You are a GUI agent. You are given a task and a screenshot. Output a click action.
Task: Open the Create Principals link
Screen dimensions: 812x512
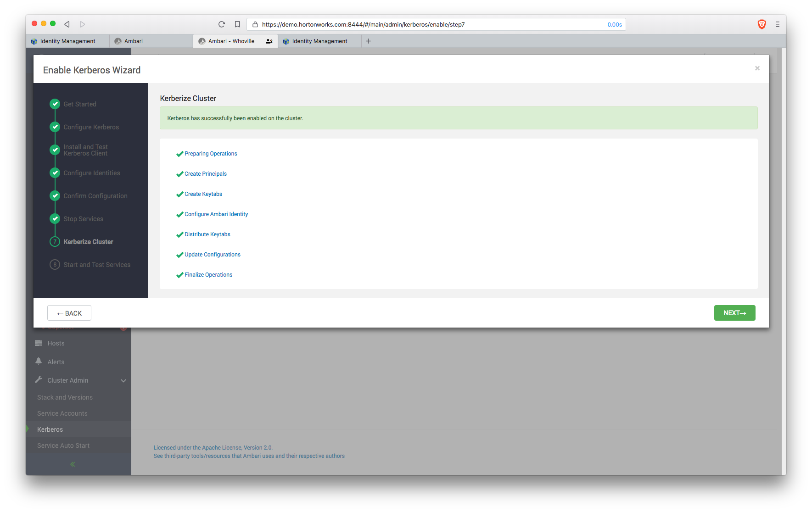(x=206, y=174)
